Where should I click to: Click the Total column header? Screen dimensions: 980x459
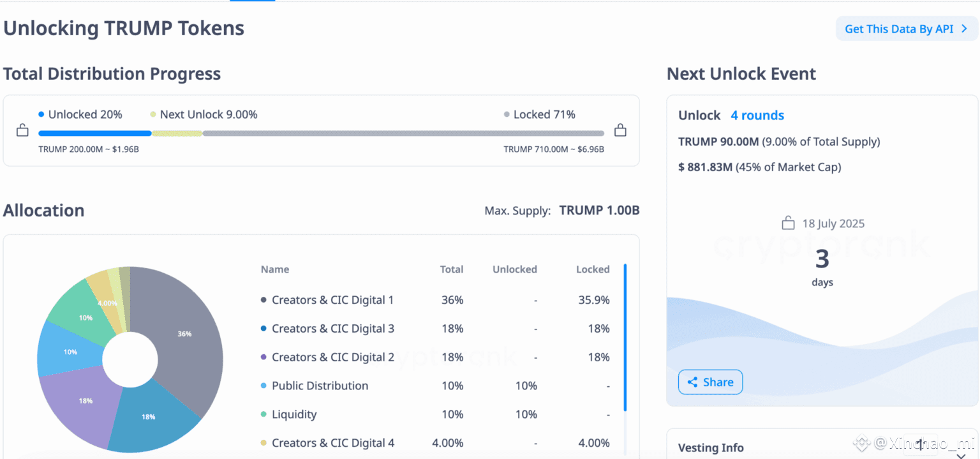(x=452, y=269)
